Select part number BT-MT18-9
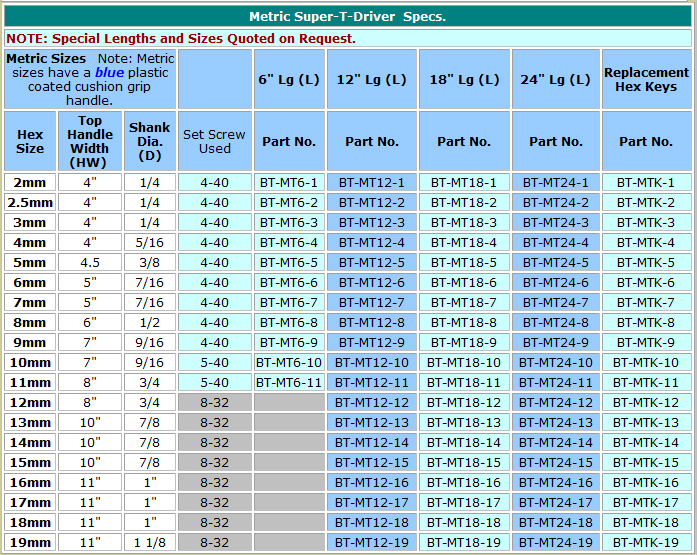 (464, 342)
